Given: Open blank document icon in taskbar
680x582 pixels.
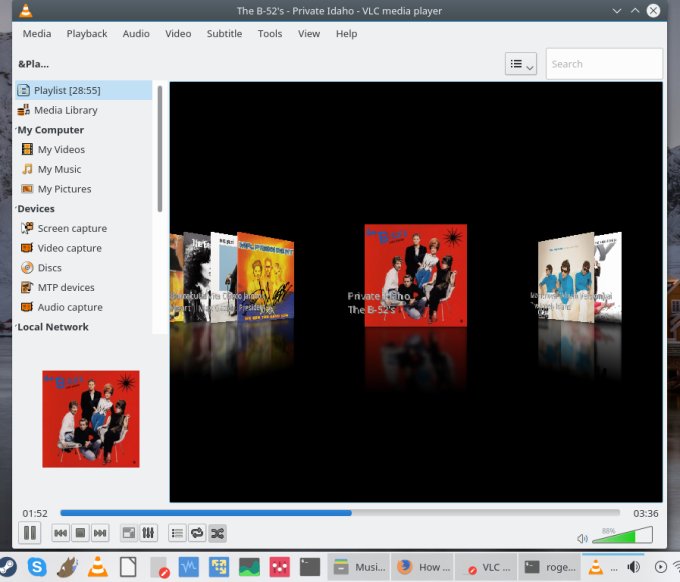Looking at the screenshot, I should tap(128, 567).
